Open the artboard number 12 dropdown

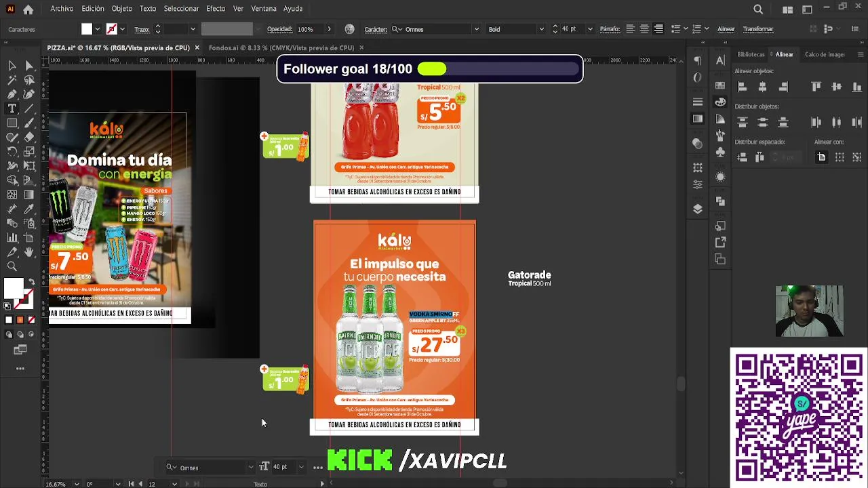[x=174, y=484]
